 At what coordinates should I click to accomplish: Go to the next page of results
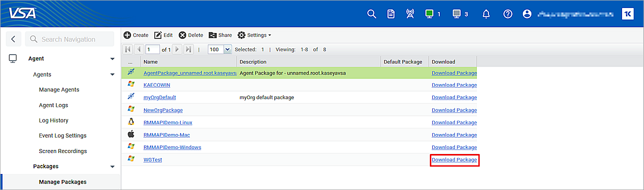click(177, 49)
